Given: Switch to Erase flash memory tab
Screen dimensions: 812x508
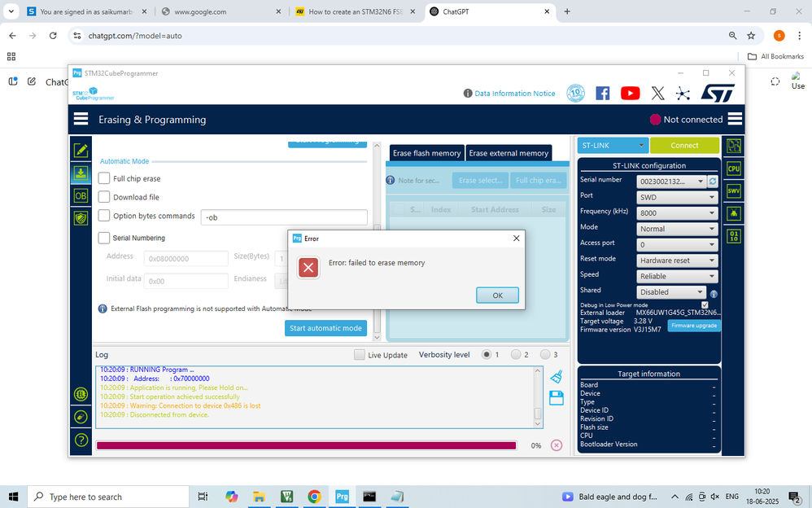Looking at the screenshot, I should tap(426, 153).
